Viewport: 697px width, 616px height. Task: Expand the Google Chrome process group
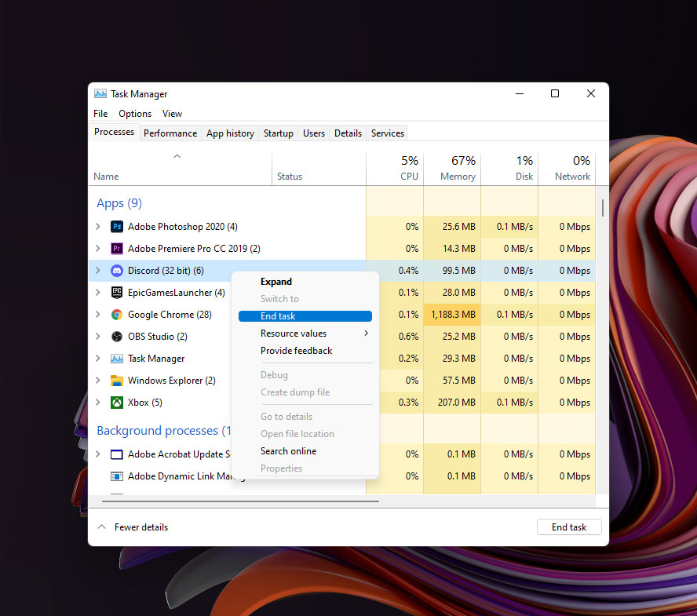pos(98,315)
